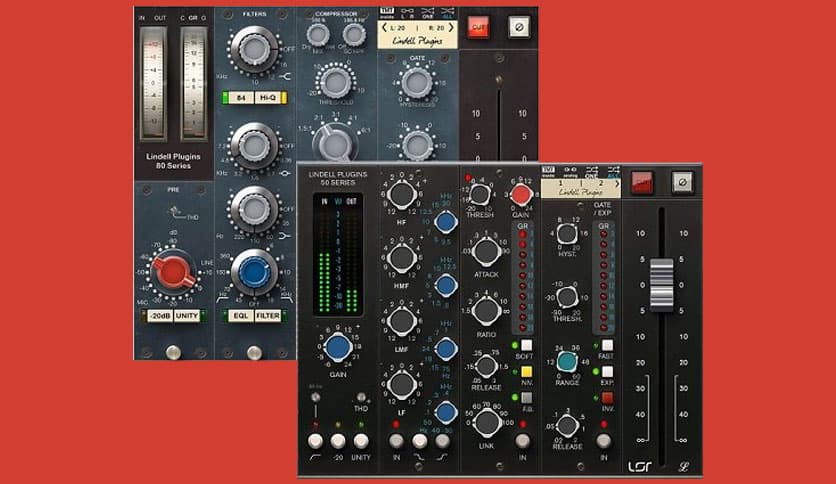
Task: Toggle the UNITY button in 80 Series preamp
Action: (187, 316)
